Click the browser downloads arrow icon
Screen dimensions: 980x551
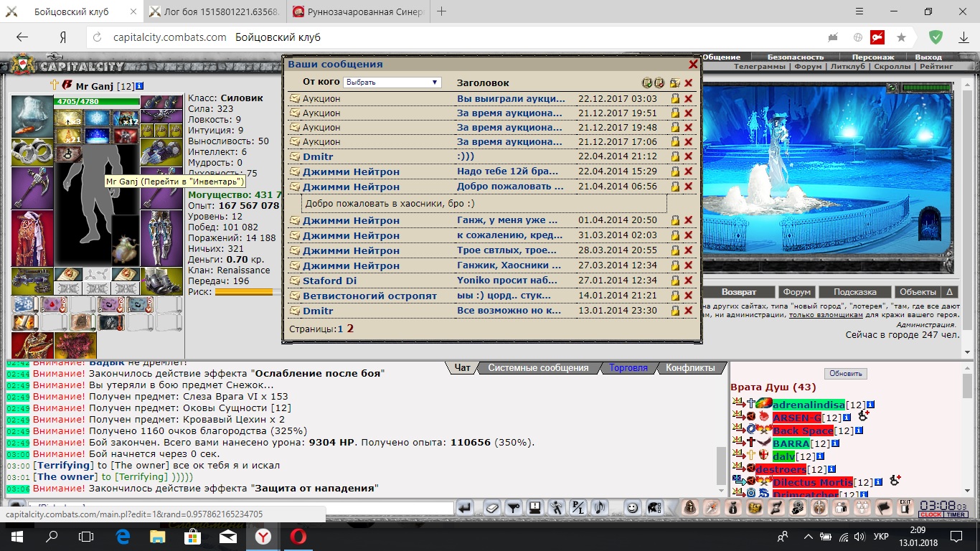click(963, 37)
